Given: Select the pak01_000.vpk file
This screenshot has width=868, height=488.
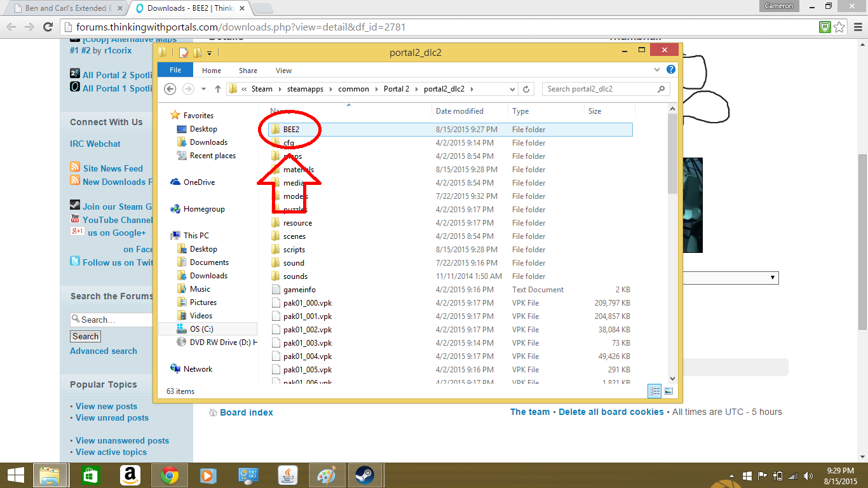Looking at the screenshot, I should tap(308, 303).
